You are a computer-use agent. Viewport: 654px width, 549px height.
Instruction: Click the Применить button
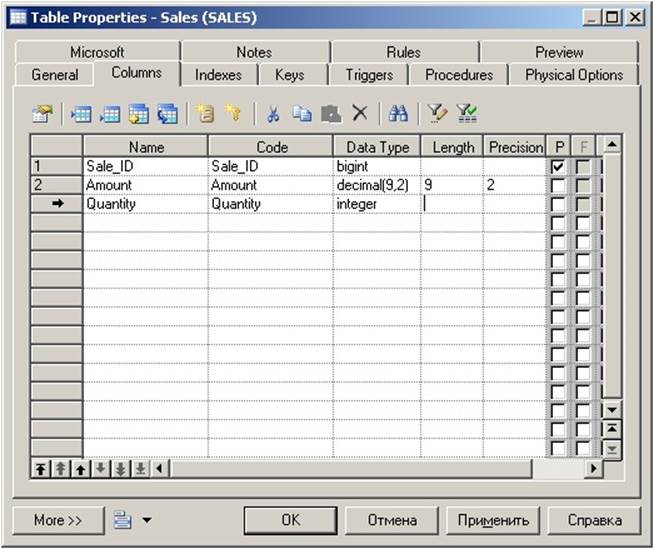pyautogui.click(x=493, y=520)
